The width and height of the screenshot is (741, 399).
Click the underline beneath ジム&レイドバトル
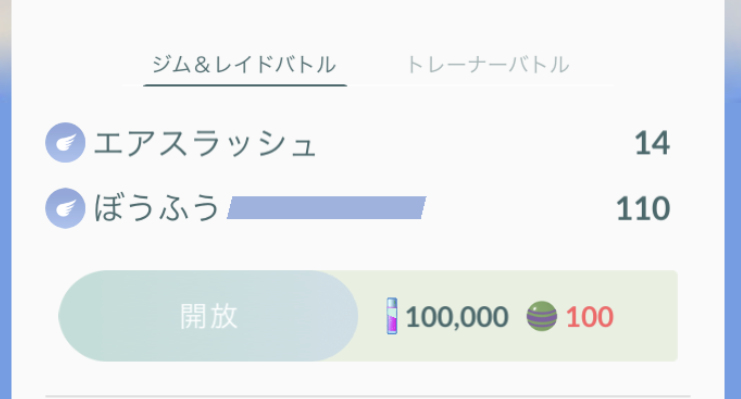[x=245, y=86]
